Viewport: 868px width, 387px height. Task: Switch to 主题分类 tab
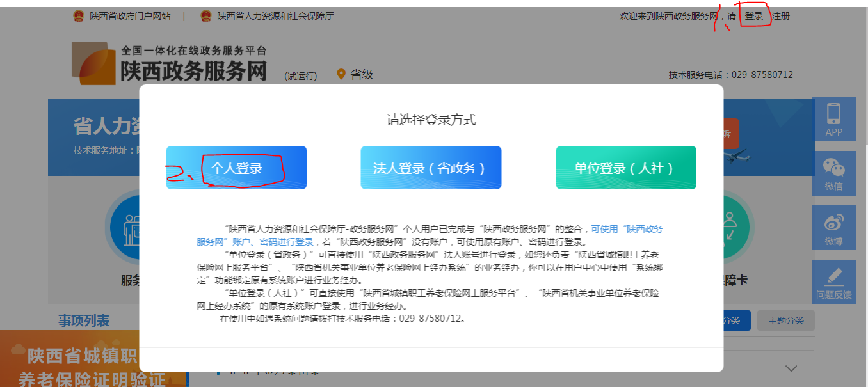(785, 320)
